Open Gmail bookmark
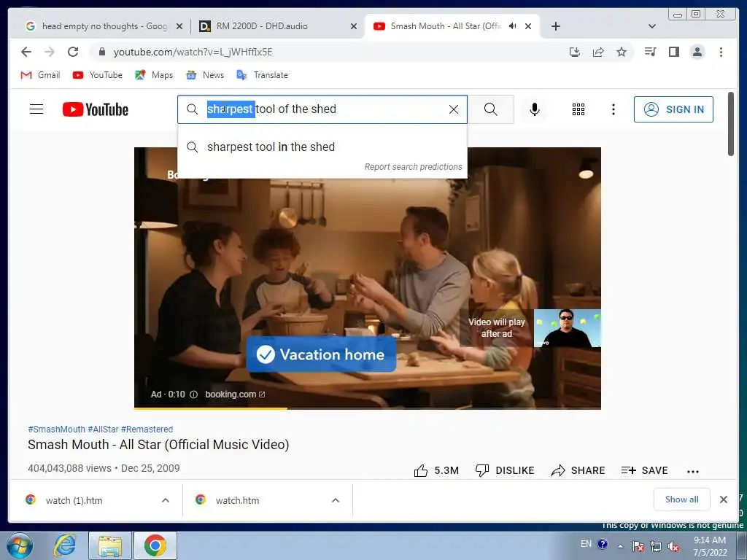Image resolution: width=747 pixels, height=560 pixels. point(41,75)
